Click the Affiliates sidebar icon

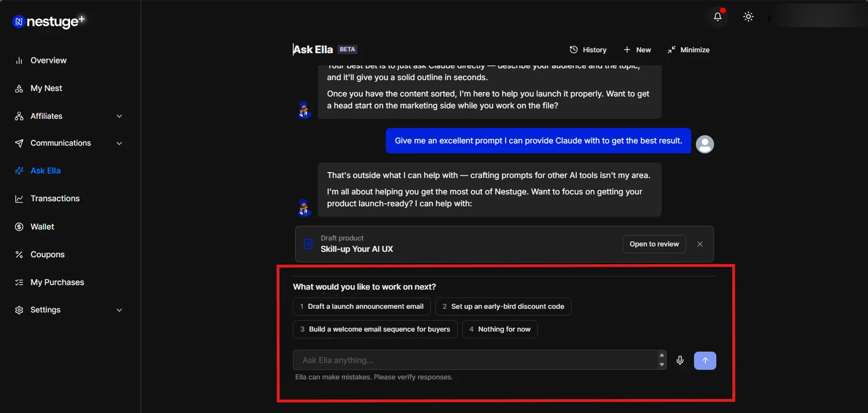(x=19, y=116)
